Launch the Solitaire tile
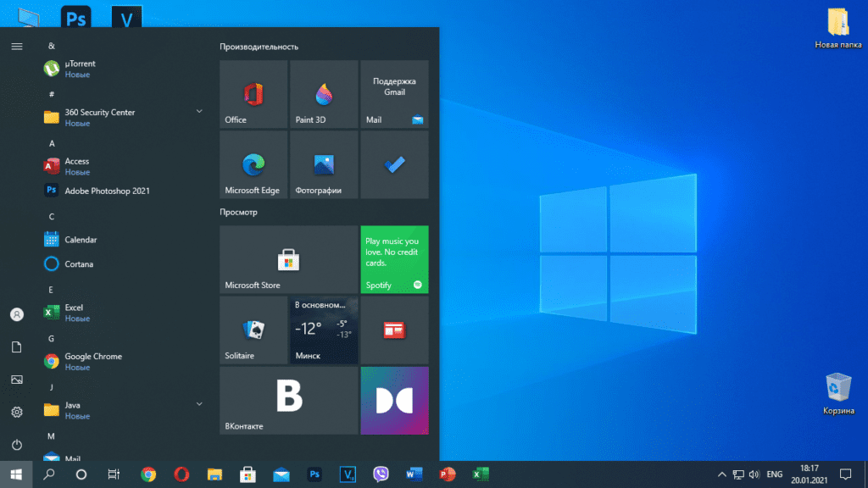This screenshot has width=868, height=488. [253, 330]
